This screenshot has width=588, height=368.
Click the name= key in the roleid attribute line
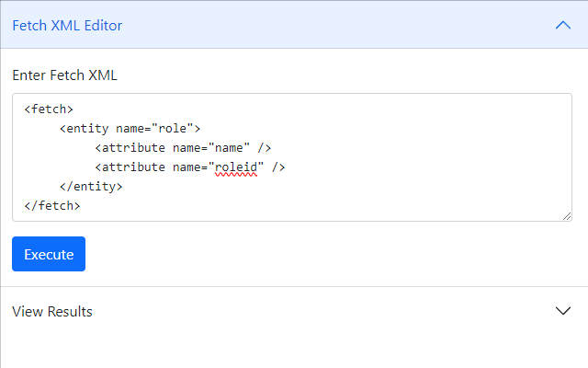tap(189, 167)
